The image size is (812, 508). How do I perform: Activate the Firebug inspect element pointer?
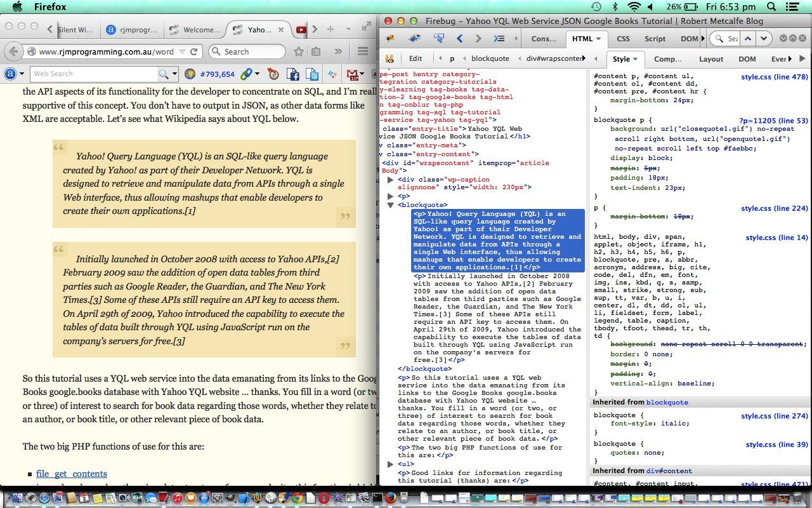click(439, 39)
